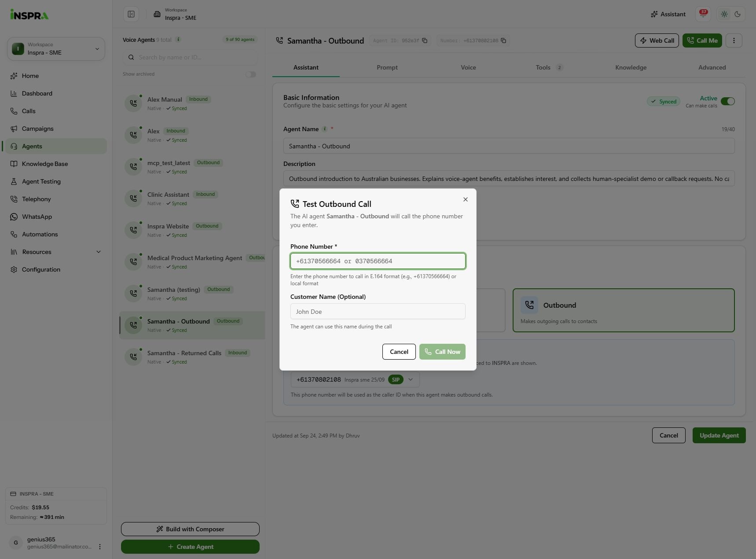This screenshot has height=559, width=756.
Task: Go to the Advanced tab
Action: [712, 67]
